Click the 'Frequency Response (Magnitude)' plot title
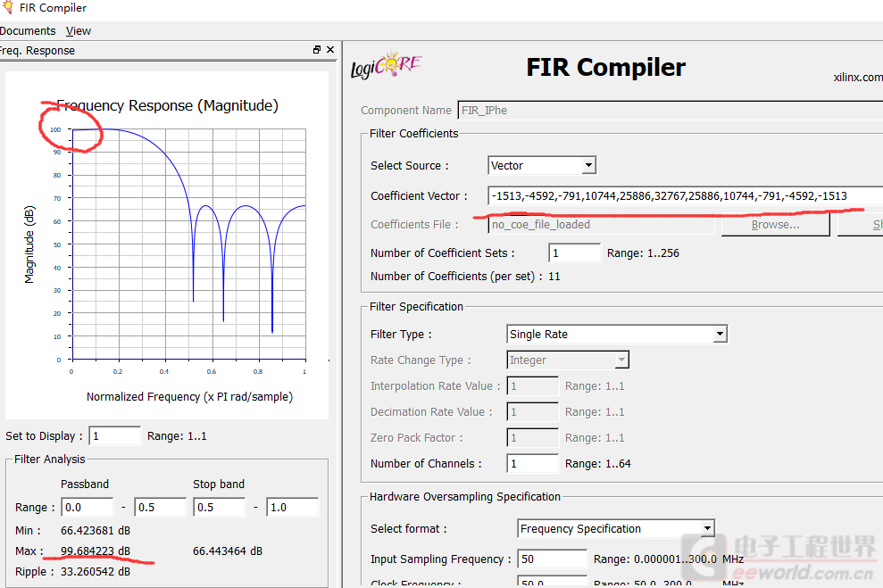The image size is (883, 588). click(x=167, y=105)
